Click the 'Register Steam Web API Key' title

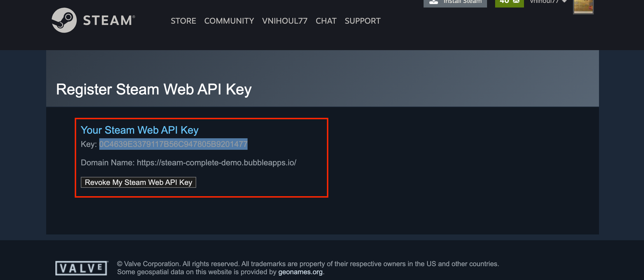click(x=154, y=89)
